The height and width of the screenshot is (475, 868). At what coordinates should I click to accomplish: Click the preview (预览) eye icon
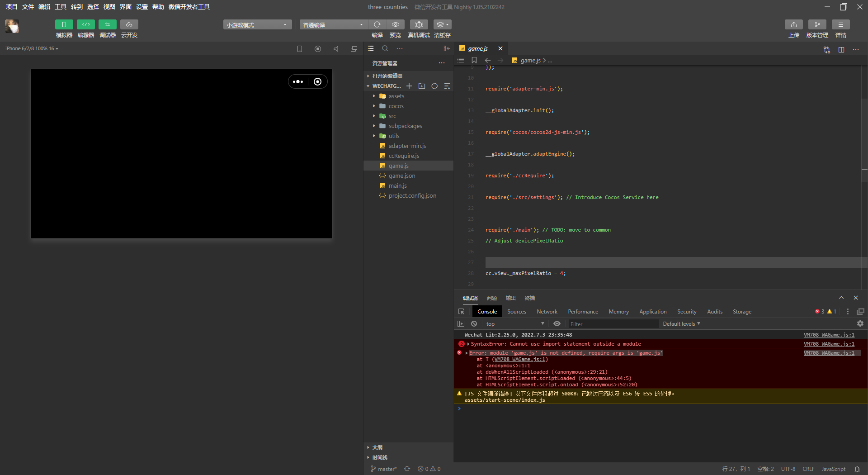(395, 24)
